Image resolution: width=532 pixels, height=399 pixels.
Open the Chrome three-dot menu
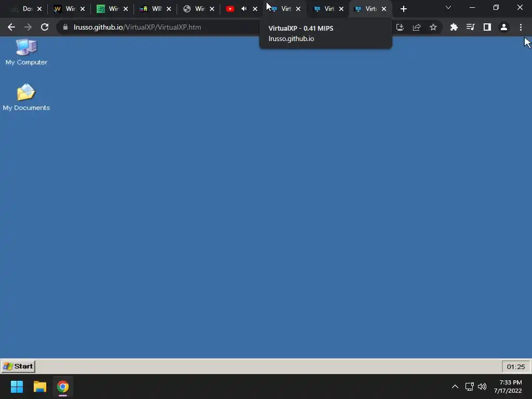(521, 27)
